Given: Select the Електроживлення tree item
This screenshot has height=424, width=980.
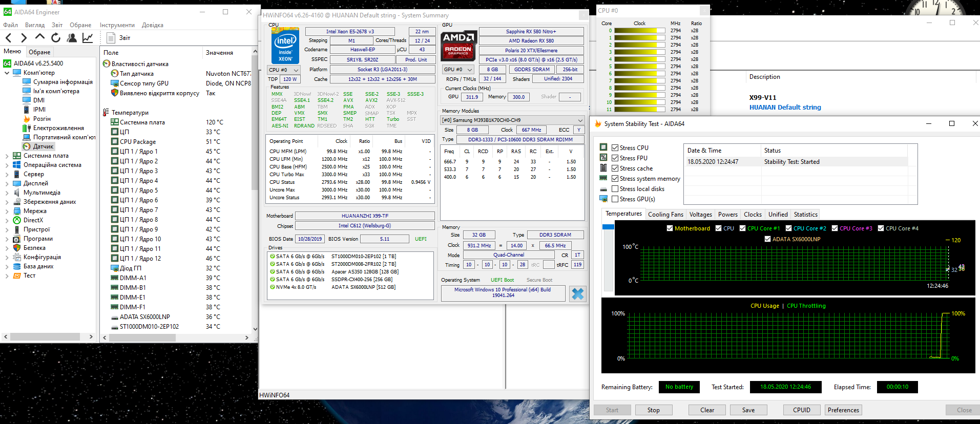Looking at the screenshot, I should (58, 128).
